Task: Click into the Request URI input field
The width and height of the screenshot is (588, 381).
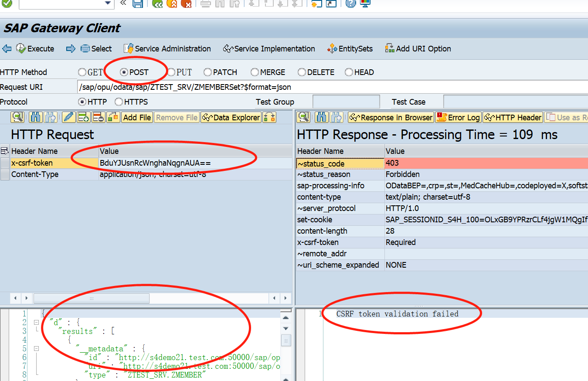Action: (331, 87)
